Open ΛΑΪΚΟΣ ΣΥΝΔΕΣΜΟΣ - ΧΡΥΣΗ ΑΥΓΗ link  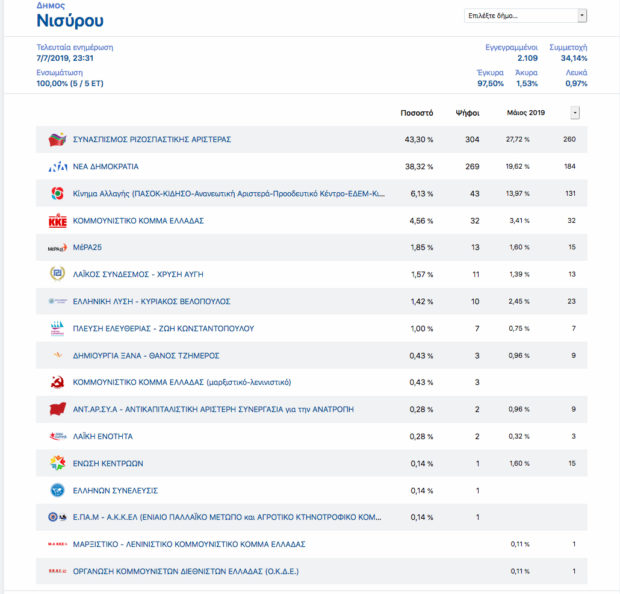coord(138,274)
